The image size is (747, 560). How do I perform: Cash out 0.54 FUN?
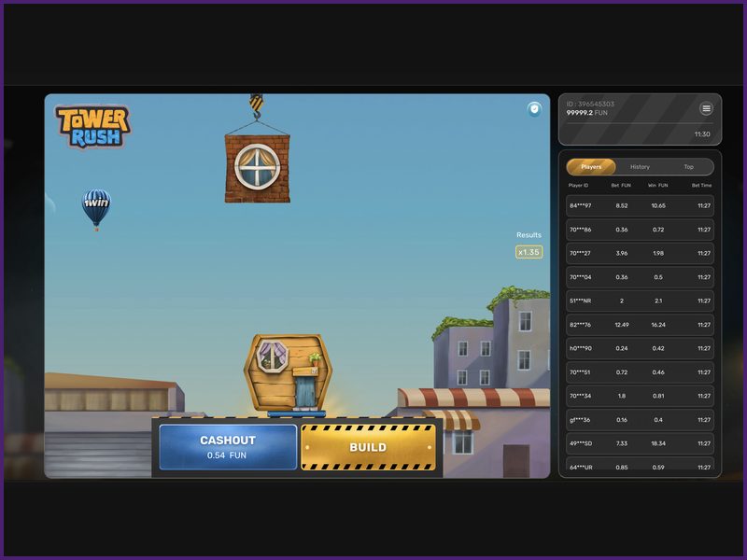click(228, 448)
